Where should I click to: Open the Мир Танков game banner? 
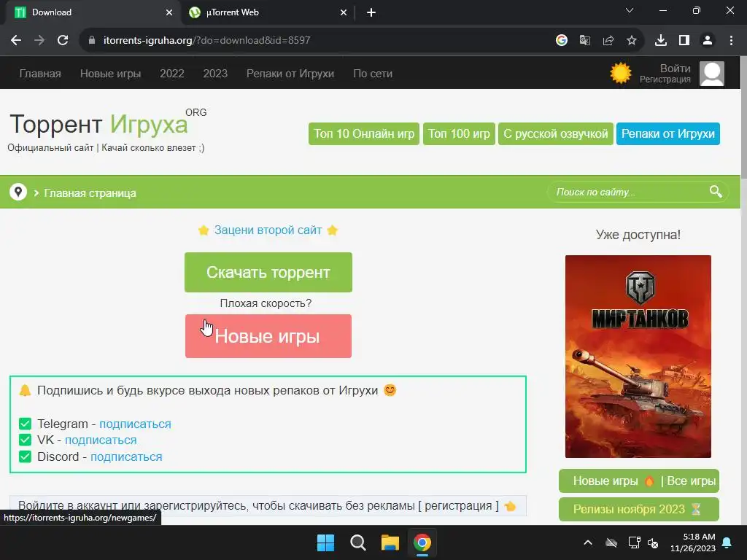pyautogui.click(x=638, y=357)
